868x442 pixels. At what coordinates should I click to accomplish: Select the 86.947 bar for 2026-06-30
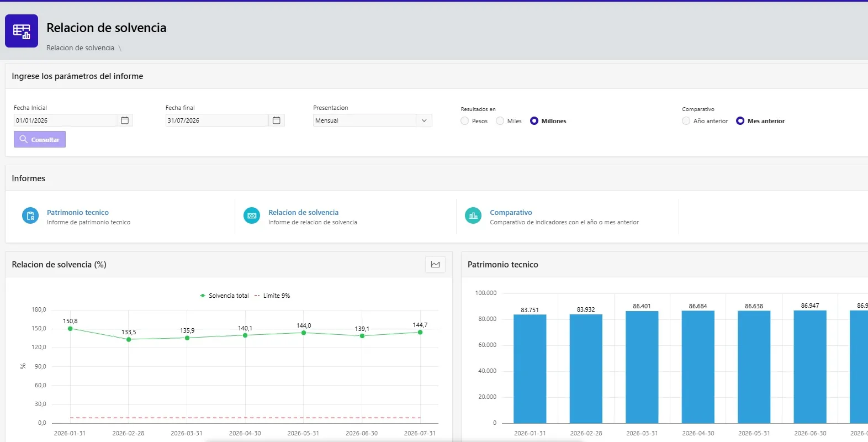click(810, 367)
